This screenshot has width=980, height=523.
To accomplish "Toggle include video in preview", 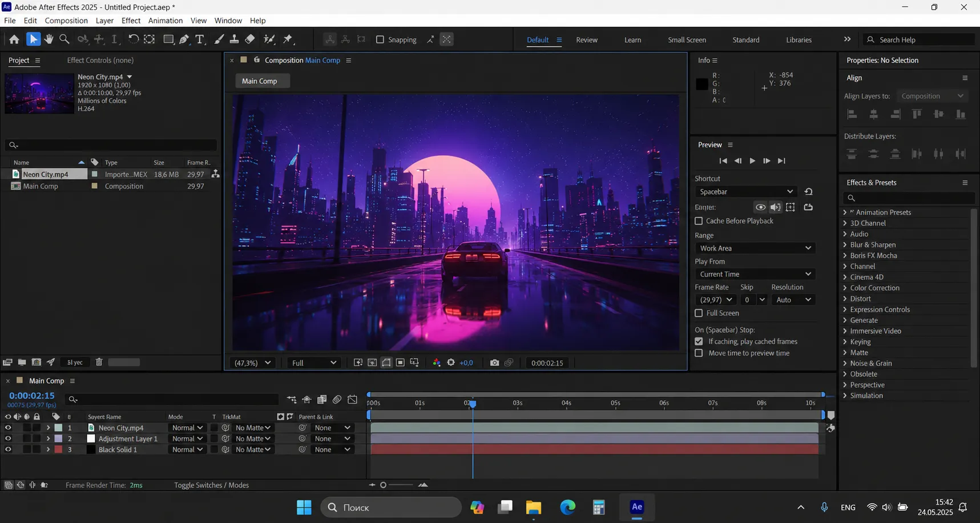I will click(760, 207).
